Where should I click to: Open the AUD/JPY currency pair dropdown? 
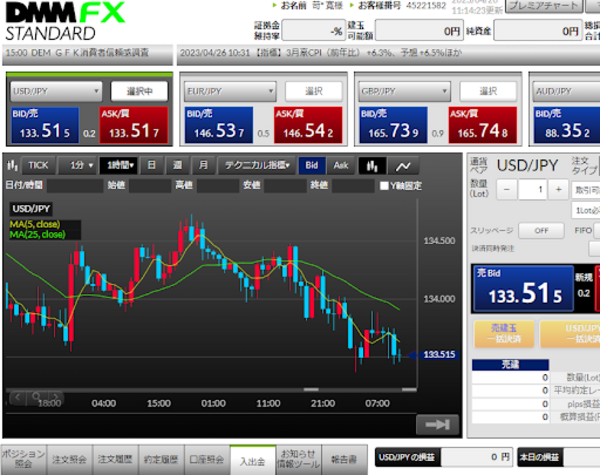click(x=566, y=91)
